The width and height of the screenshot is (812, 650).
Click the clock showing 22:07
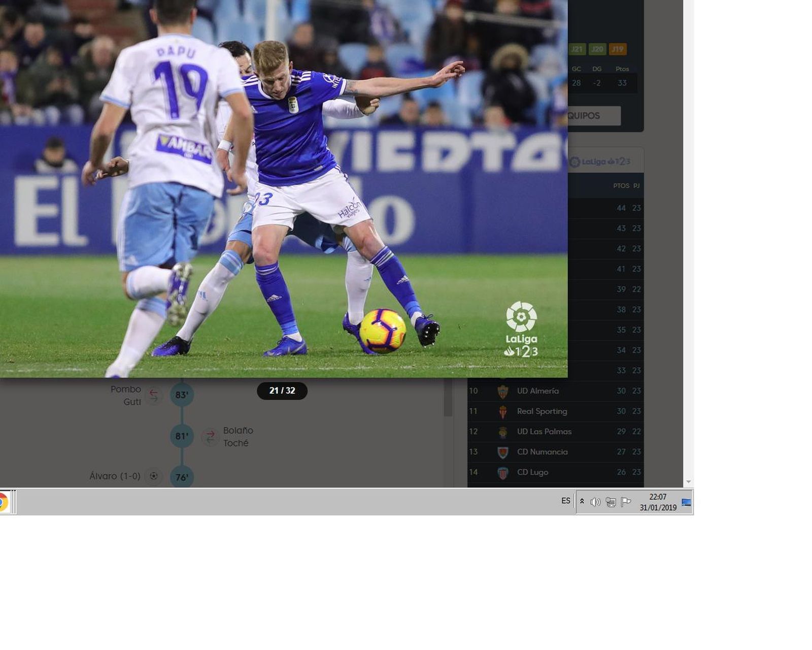pyautogui.click(x=658, y=502)
